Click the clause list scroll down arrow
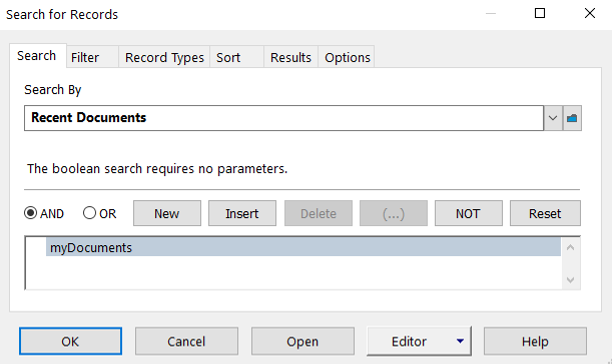 [570, 280]
